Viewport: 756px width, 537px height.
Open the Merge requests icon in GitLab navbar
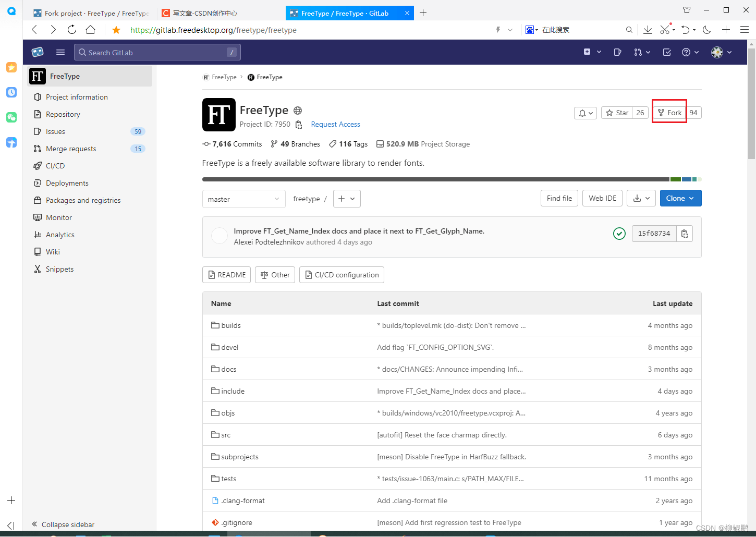click(639, 52)
